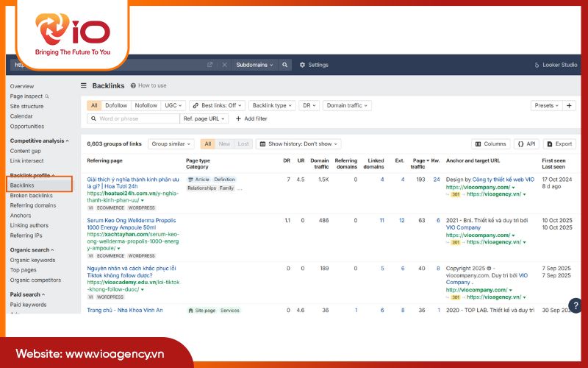This screenshot has height=368, width=588.
Task: Click the Columns button
Action: (491, 144)
